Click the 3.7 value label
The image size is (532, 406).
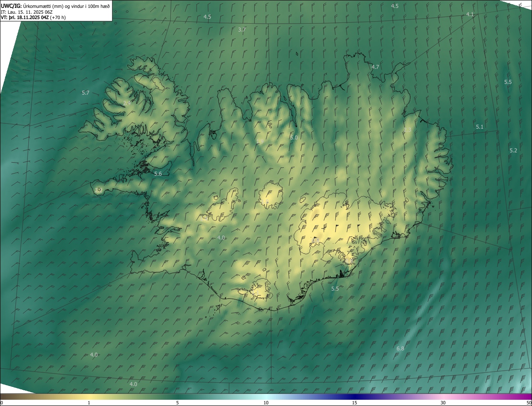[x=242, y=30]
